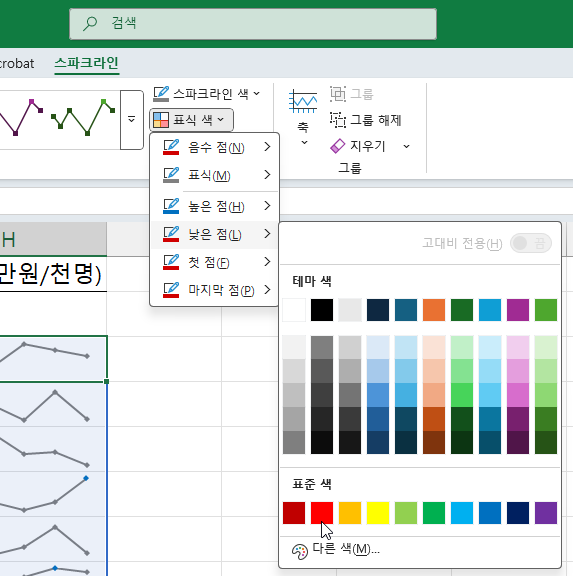
Task: Choose standard yellow color swatch
Action: coord(378,513)
